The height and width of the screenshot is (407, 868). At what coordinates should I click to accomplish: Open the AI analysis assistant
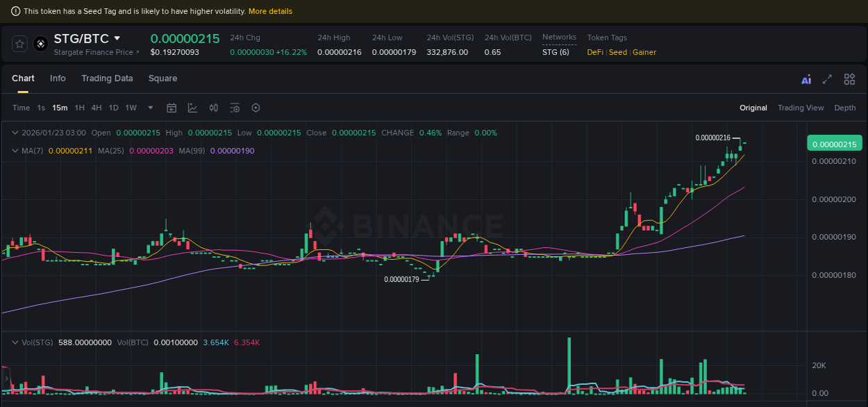(x=806, y=79)
